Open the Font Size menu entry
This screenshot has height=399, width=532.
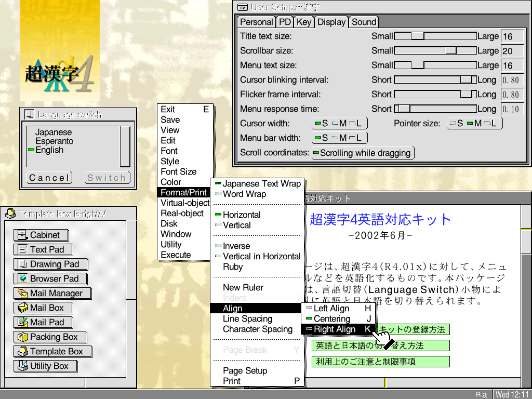[x=178, y=171]
